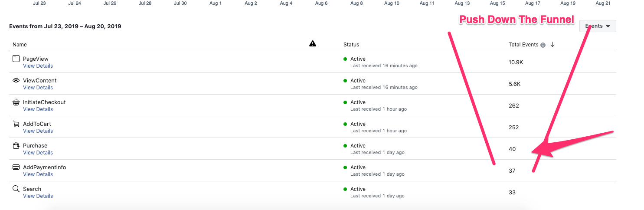This screenshot has width=644, height=210.
Task: Click the Purchase shopping bag icon
Action: (16, 145)
